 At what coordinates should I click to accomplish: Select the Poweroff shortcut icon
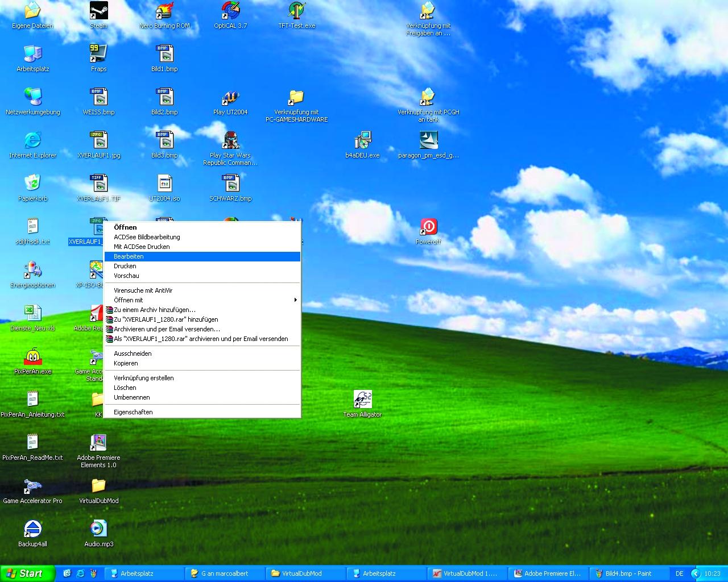click(428, 227)
